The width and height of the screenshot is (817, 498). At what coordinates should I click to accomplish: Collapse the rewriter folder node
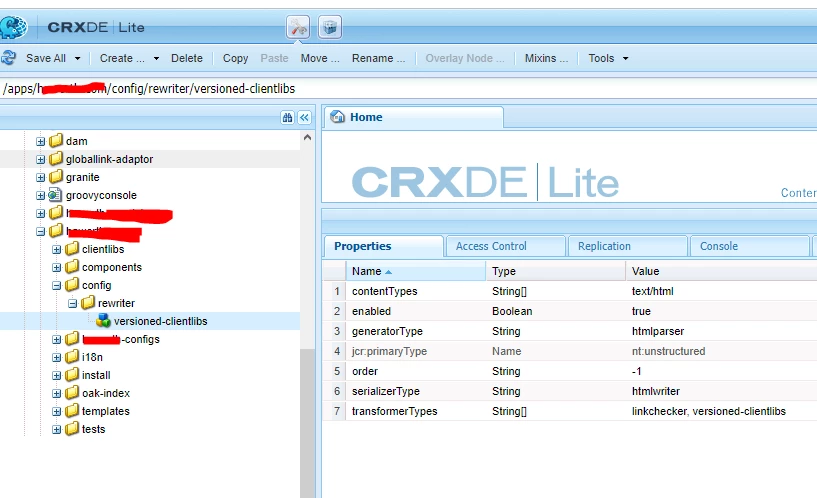(73, 303)
